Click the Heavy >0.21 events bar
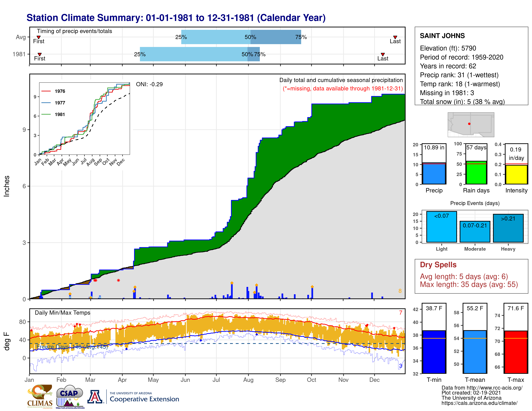This screenshot has height=411, width=532. (508, 228)
